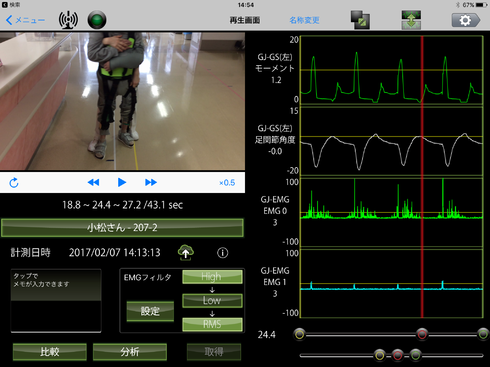Tap the モーメント graph plot
The height and width of the screenshot is (367, 490).
[x=392, y=70]
